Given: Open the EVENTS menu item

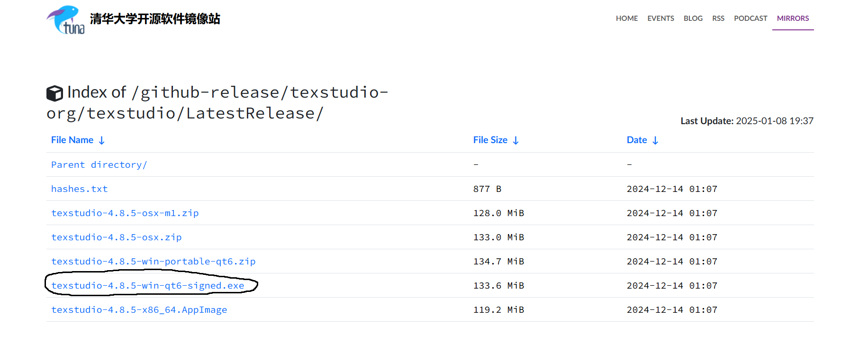Looking at the screenshot, I should 660,18.
